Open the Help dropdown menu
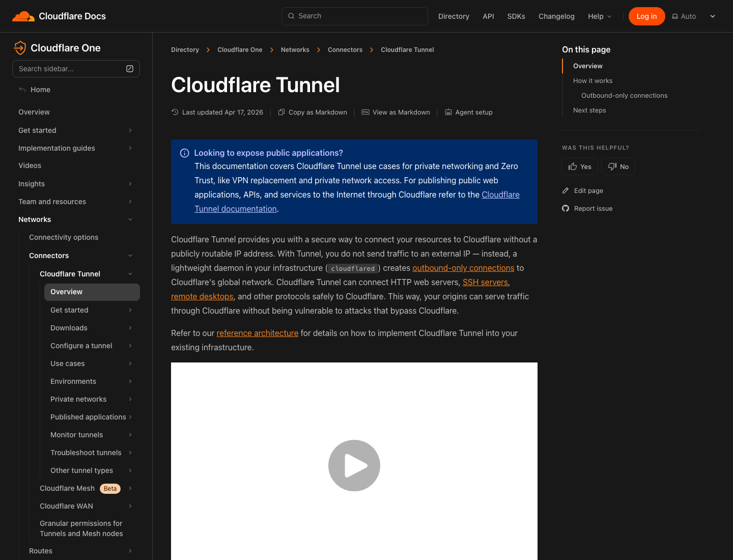 (600, 16)
